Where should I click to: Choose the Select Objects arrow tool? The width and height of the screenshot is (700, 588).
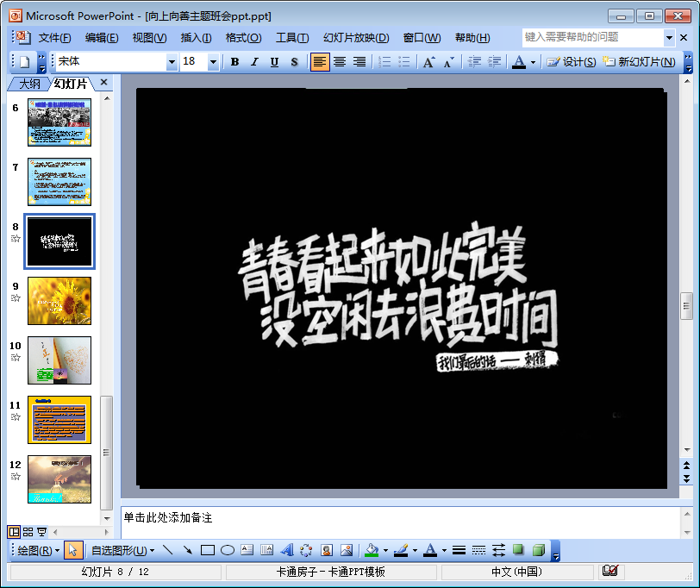click(x=73, y=551)
